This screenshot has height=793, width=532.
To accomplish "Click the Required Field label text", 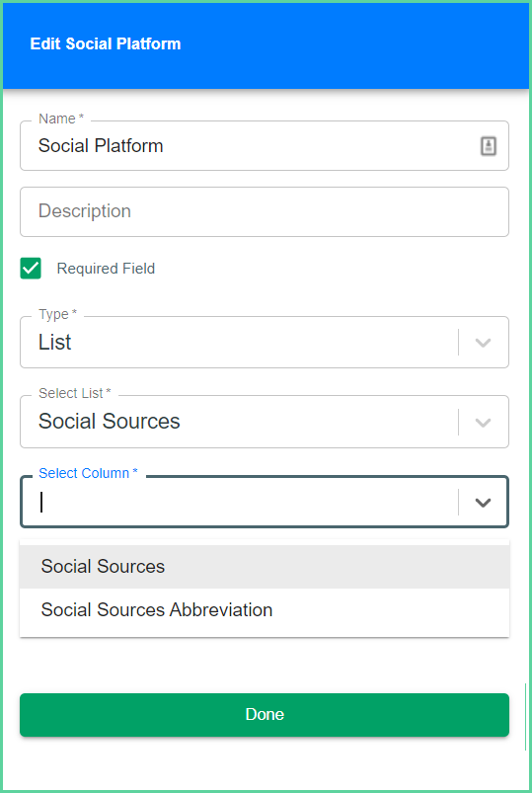I will point(106,269).
